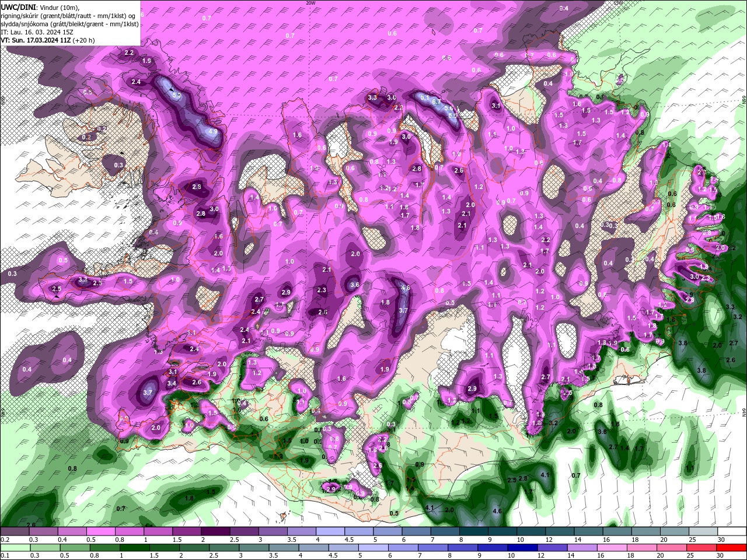Click the 5.2 snowfall value on the map
The image size is (747, 560).
coord(177,94)
